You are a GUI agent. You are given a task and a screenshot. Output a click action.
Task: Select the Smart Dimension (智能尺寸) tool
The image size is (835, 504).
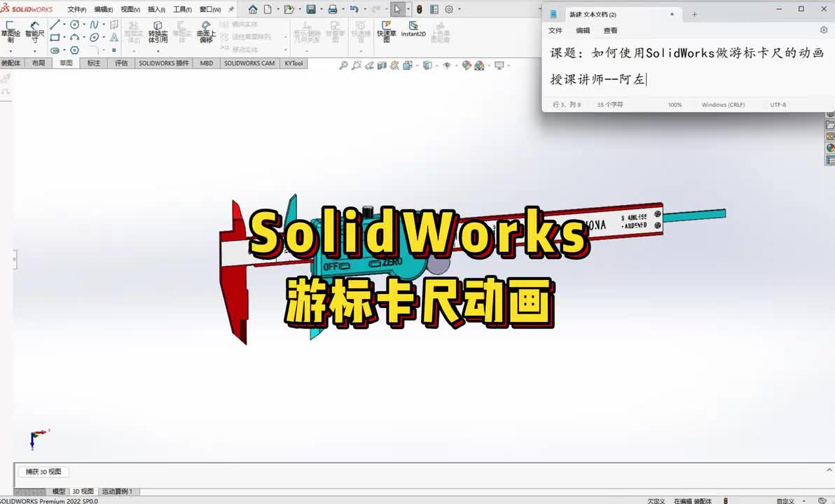click(x=34, y=32)
